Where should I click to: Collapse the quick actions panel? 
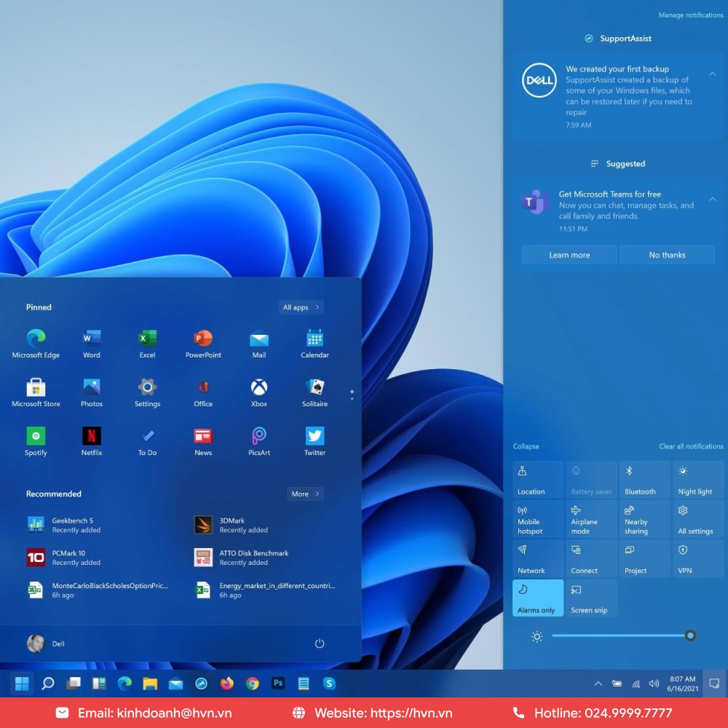coord(526,446)
